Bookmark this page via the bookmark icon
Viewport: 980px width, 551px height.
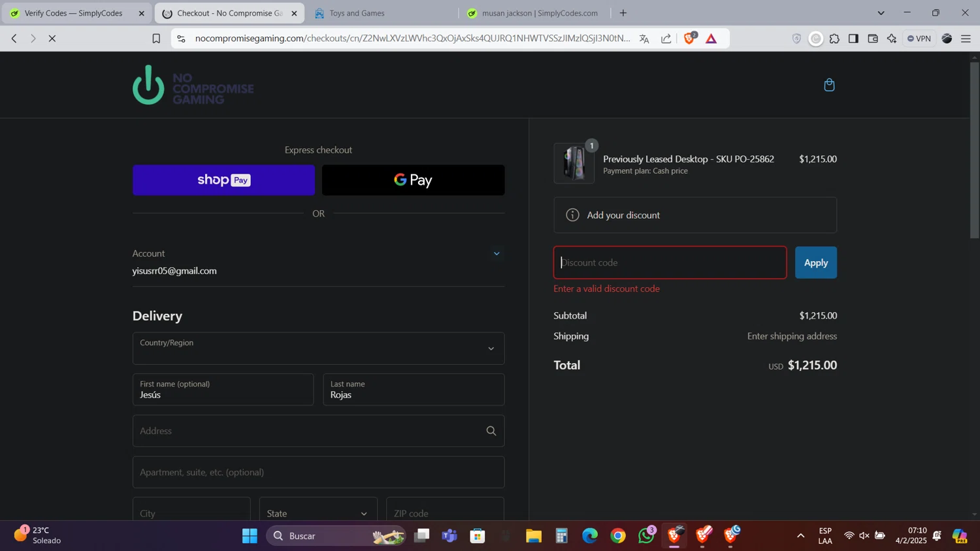pyautogui.click(x=156, y=39)
